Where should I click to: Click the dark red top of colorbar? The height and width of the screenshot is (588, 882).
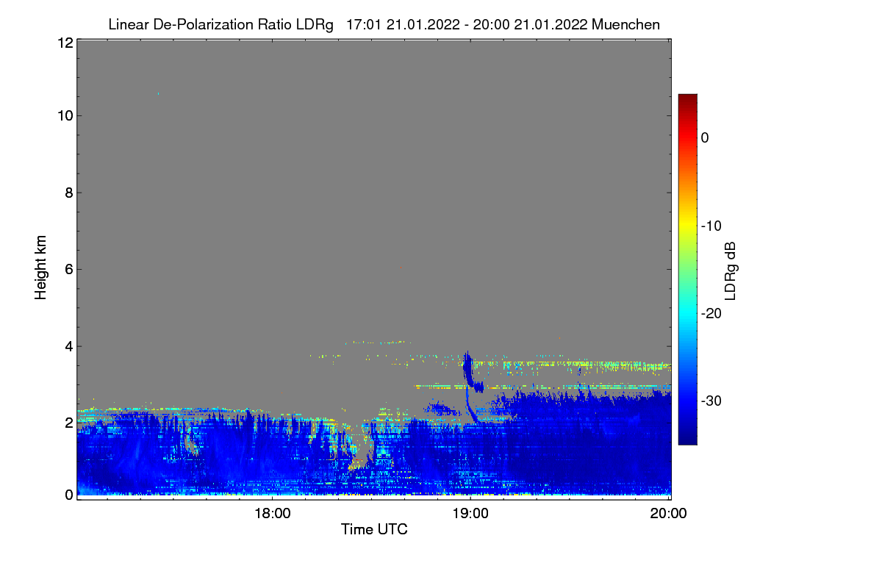point(687,100)
